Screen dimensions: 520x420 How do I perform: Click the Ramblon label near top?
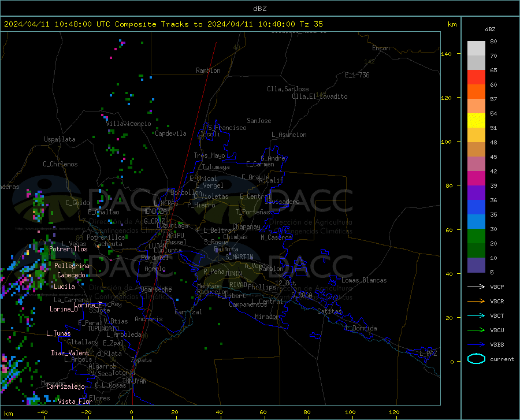208,70
